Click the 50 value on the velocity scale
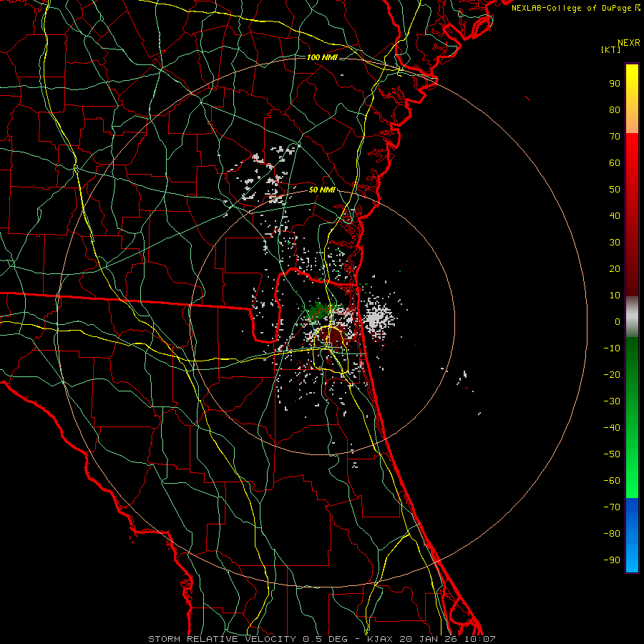This screenshot has width=644, height=644. pos(615,190)
